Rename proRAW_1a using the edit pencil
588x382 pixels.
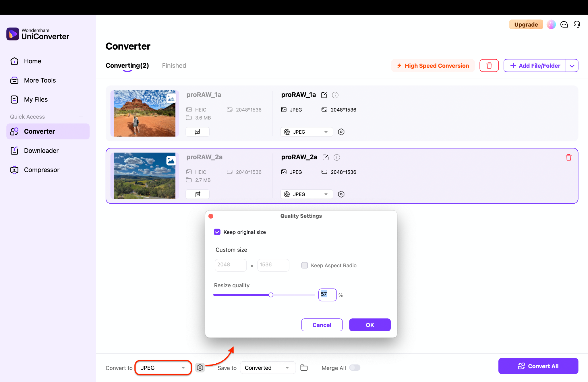[x=324, y=95]
